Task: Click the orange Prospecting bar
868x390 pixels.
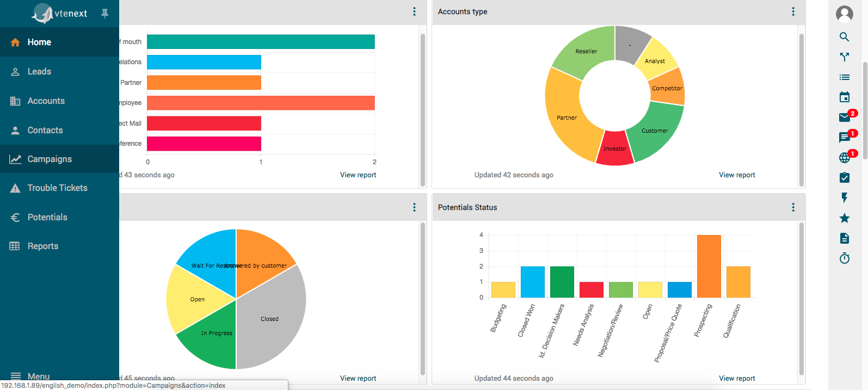Action: (x=709, y=267)
